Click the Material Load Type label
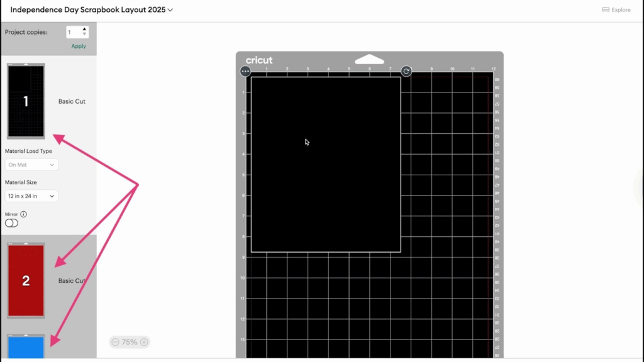Image resolution: width=644 pixels, height=362 pixels. (28, 151)
